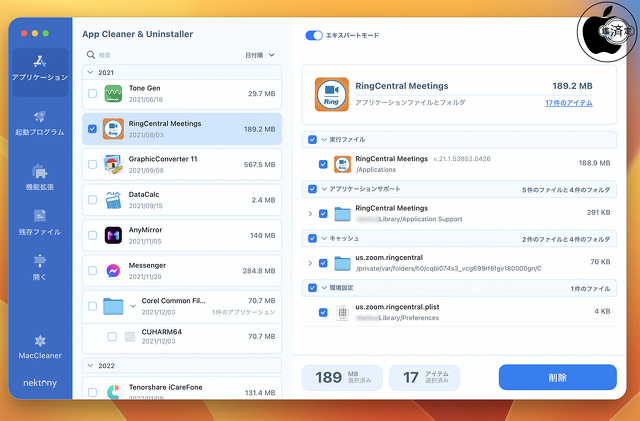Viewport: 640px width, 421px height.
Task: Uncheck RingCentral Meetings in the app list
Action: pos(92,129)
